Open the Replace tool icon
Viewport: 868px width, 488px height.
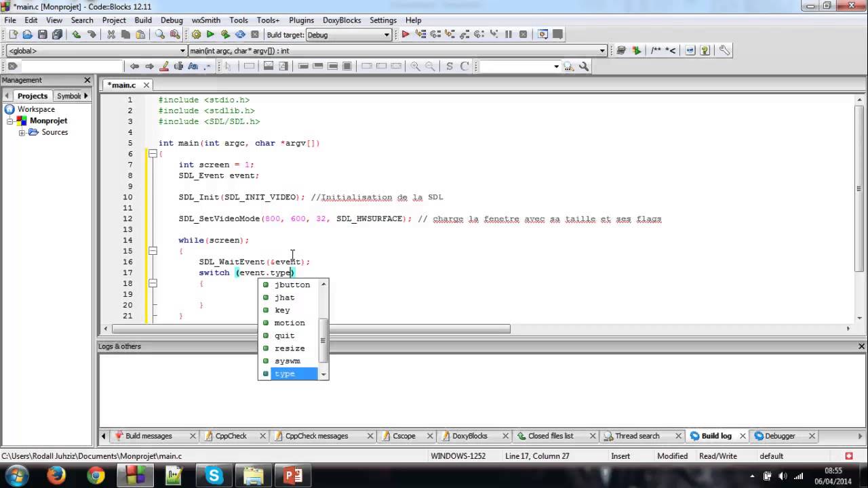pos(175,35)
